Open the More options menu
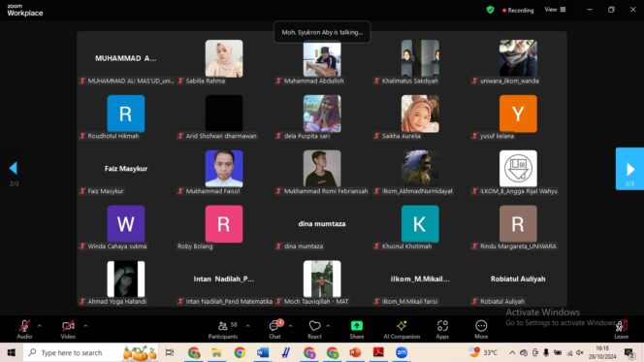Viewport: 644px width, 362px height. pyautogui.click(x=481, y=330)
